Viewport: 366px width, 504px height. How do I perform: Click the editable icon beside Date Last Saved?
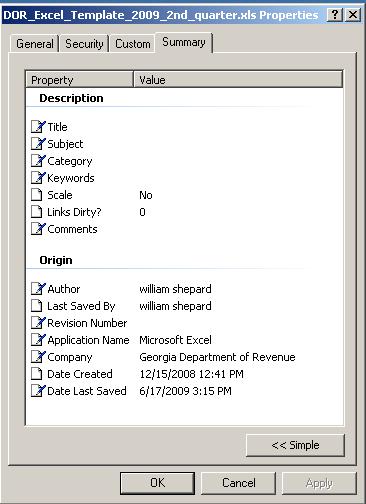[x=38, y=391]
